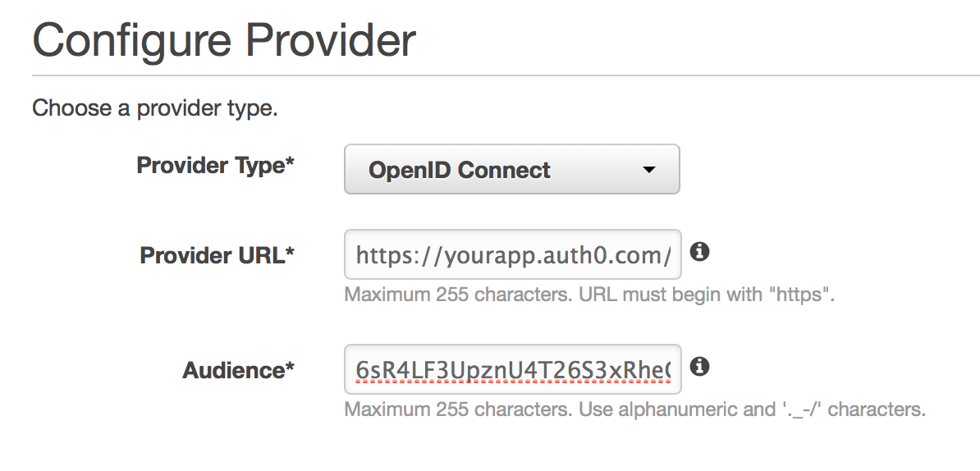Focus the Audience input field

click(512, 370)
